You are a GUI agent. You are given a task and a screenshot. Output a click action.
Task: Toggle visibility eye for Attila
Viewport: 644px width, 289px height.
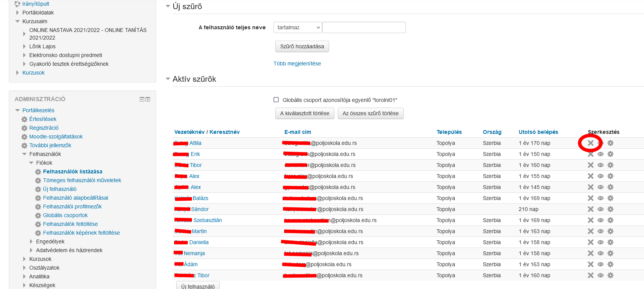pyautogui.click(x=601, y=143)
